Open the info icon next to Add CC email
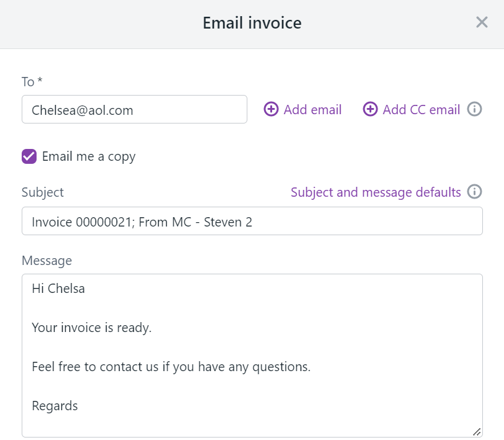This screenshot has width=504, height=440. pos(474,110)
